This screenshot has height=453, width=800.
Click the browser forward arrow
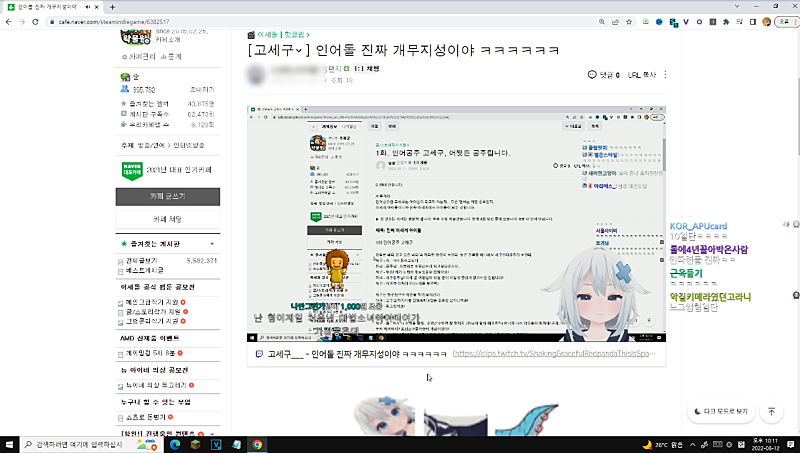(22, 22)
